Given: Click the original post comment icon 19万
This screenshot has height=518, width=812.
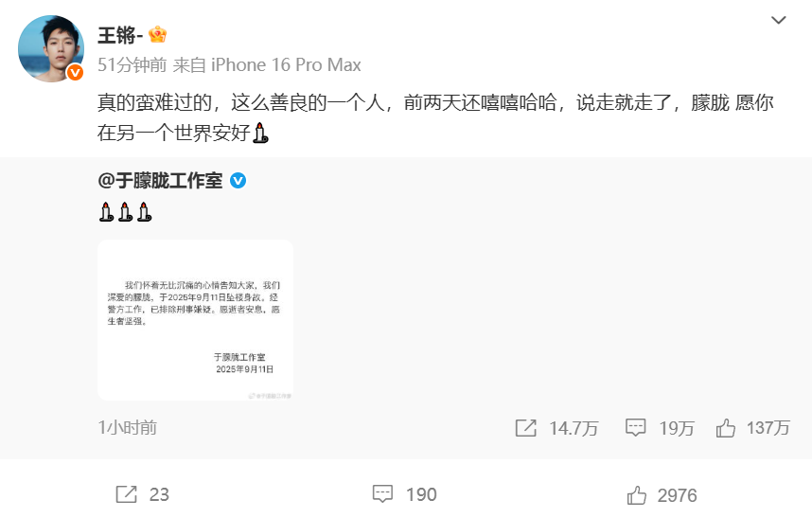Looking at the screenshot, I should point(635,428).
